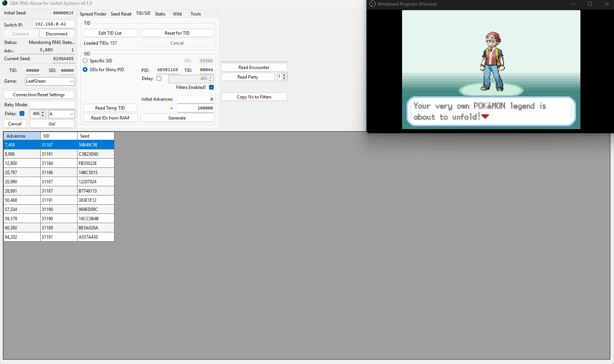Click the SID field under Current Seed

pos(67,70)
